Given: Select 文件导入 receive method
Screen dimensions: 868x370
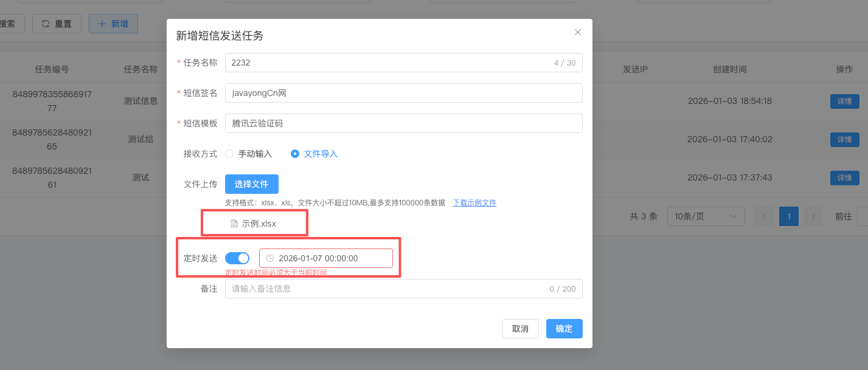Looking at the screenshot, I should pyautogui.click(x=295, y=154).
